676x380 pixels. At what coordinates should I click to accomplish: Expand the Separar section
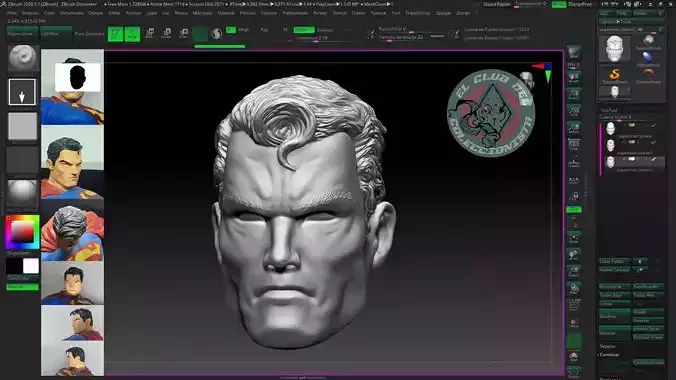pos(607,346)
